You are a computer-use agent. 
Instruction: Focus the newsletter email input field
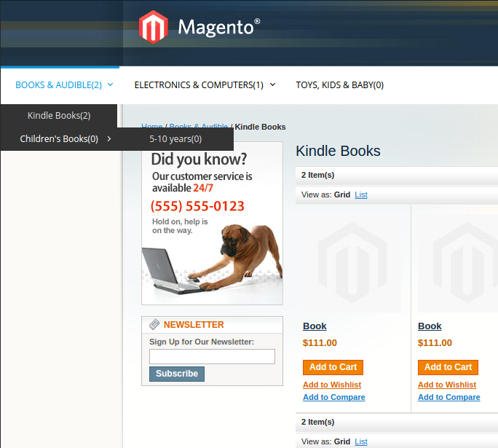pos(212,356)
